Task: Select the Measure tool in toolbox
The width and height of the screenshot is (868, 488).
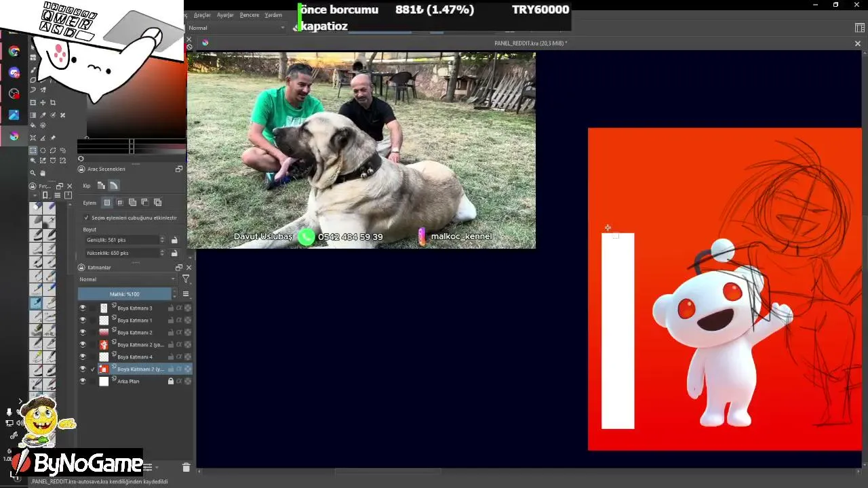Action: [43, 138]
